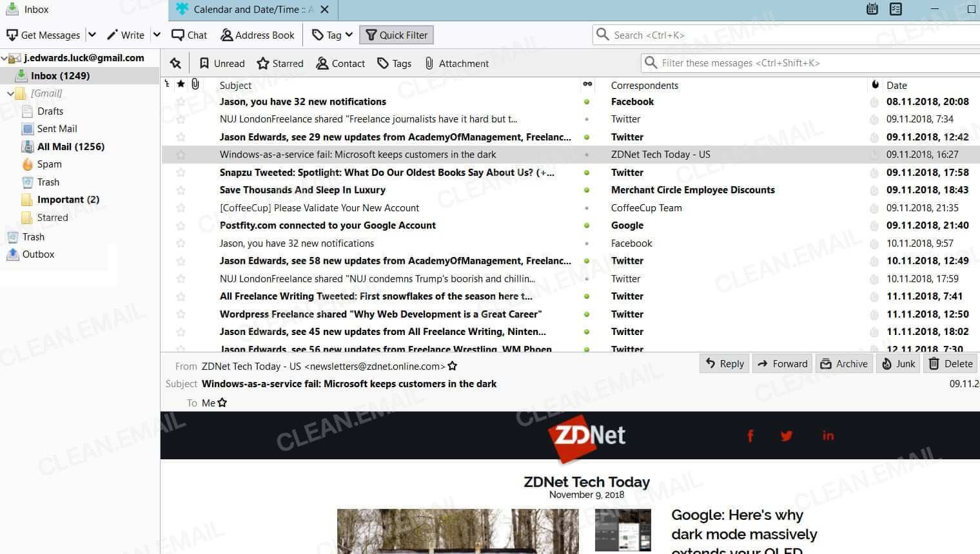
Task: Click the Date column header
Action: click(896, 85)
